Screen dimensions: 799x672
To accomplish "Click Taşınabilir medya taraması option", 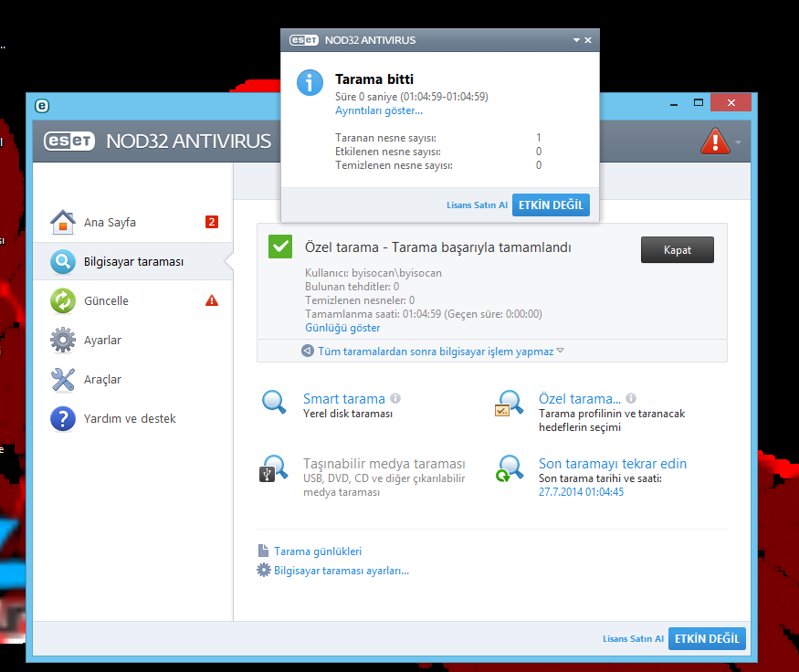I will pos(384,464).
